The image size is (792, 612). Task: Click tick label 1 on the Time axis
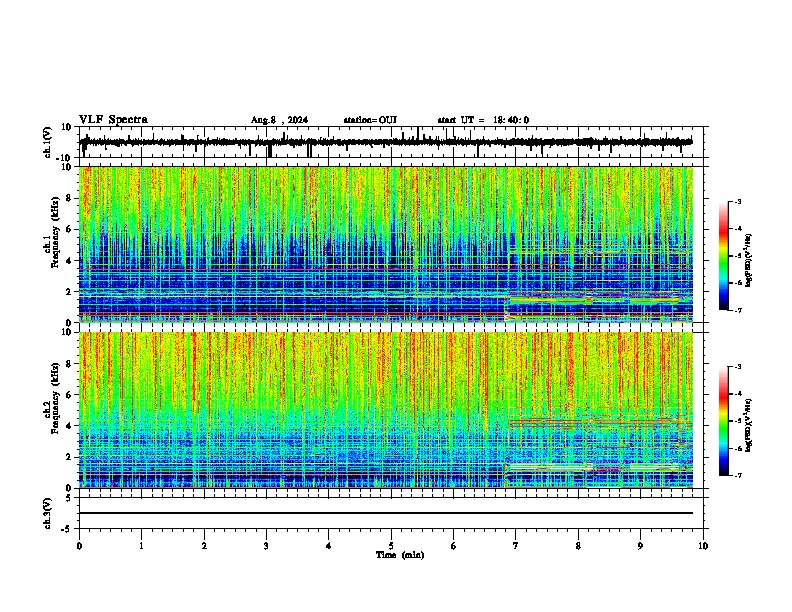point(141,546)
